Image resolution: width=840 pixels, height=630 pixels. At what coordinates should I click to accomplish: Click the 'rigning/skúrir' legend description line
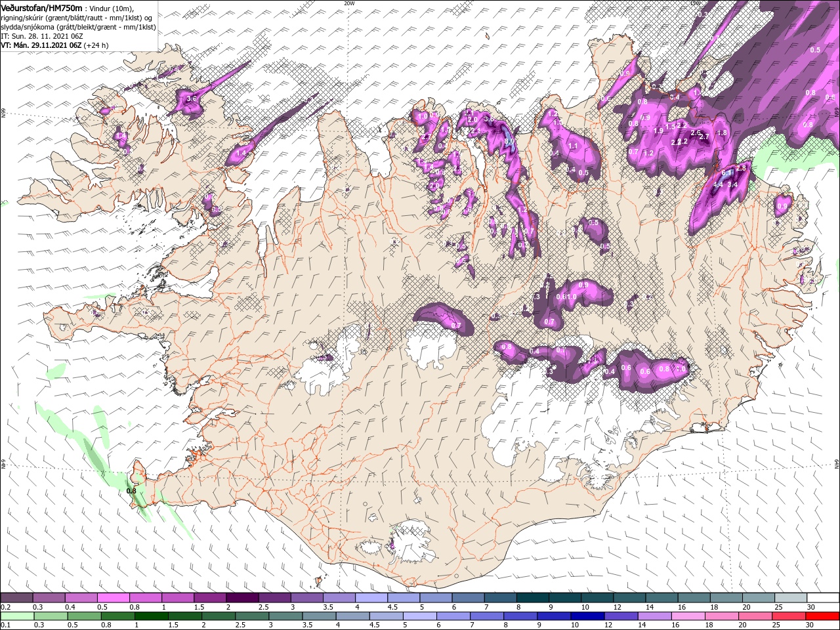(77, 18)
